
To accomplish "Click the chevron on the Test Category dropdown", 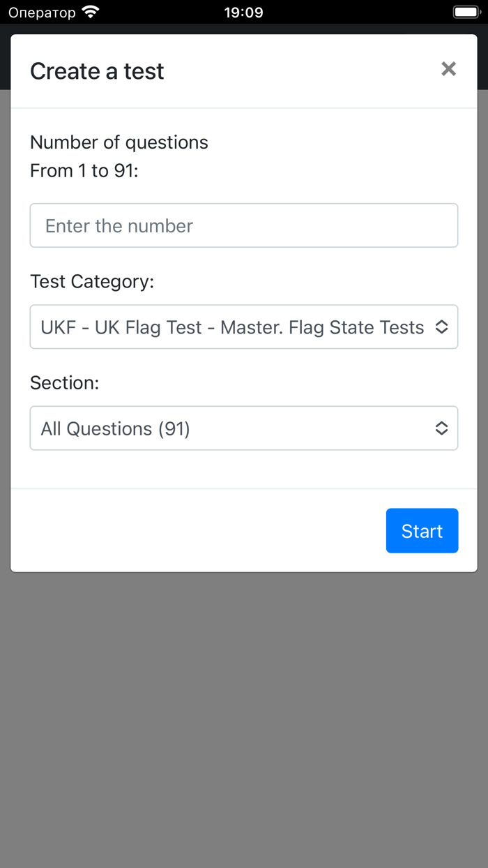I will click(x=441, y=327).
